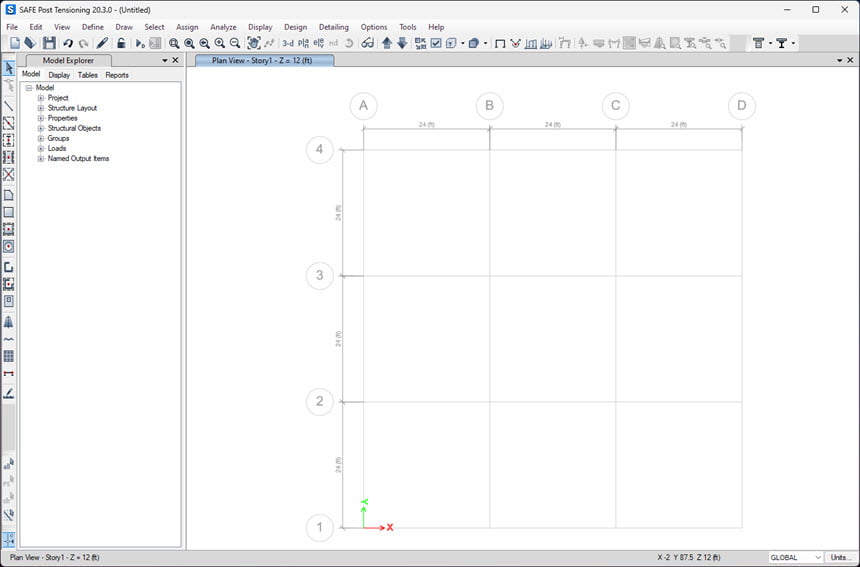This screenshot has width=860, height=567.
Task: Click the zoom in one step magnifier
Action: pyautogui.click(x=219, y=43)
